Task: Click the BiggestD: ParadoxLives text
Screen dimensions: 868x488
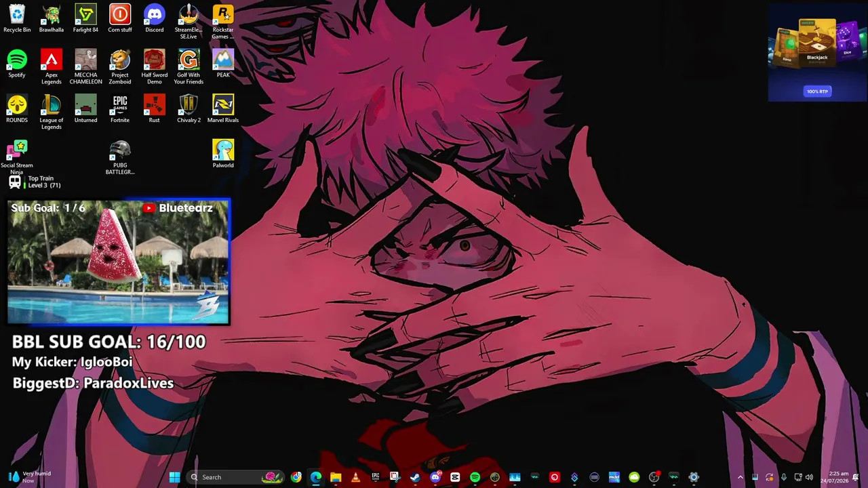Action: [x=93, y=383]
